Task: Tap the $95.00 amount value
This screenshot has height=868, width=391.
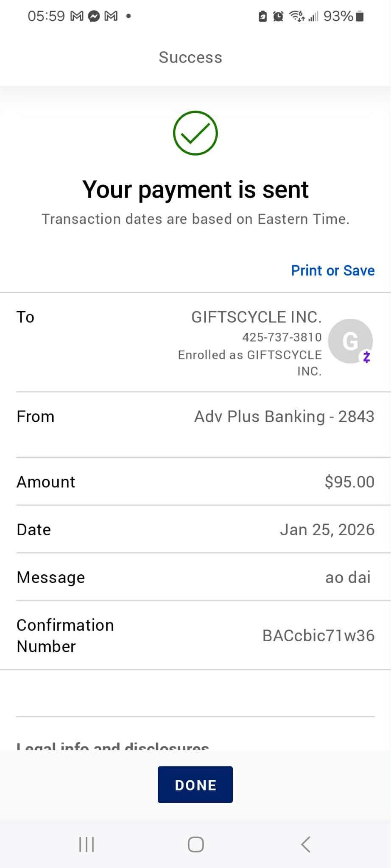Action: tap(349, 482)
